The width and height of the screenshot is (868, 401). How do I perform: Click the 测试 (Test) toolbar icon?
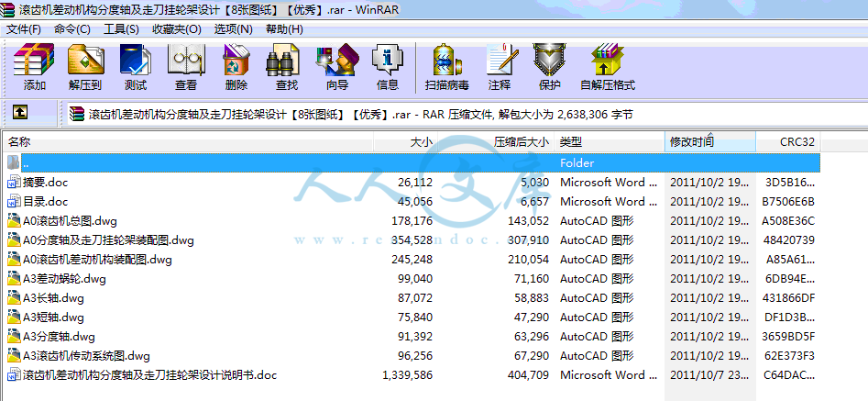coord(135,61)
